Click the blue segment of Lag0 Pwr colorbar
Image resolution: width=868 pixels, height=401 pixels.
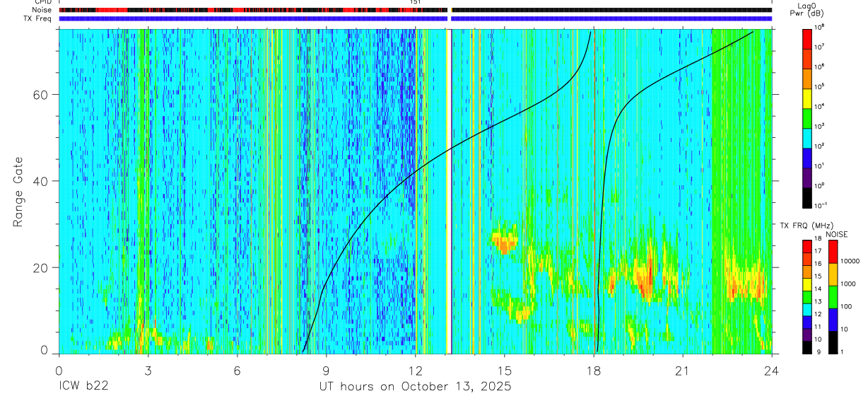[807, 157]
